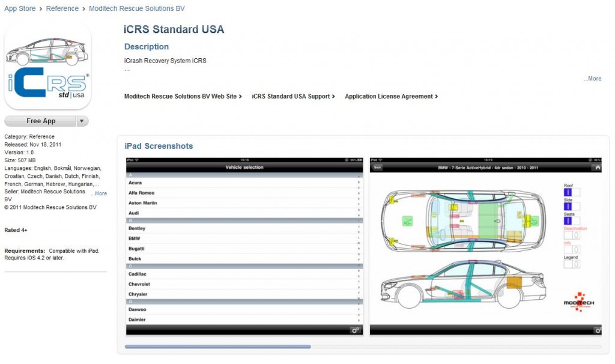Enable the Deactivation switch
The height and width of the screenshot is (364, 615).
[x=572, y=235]
